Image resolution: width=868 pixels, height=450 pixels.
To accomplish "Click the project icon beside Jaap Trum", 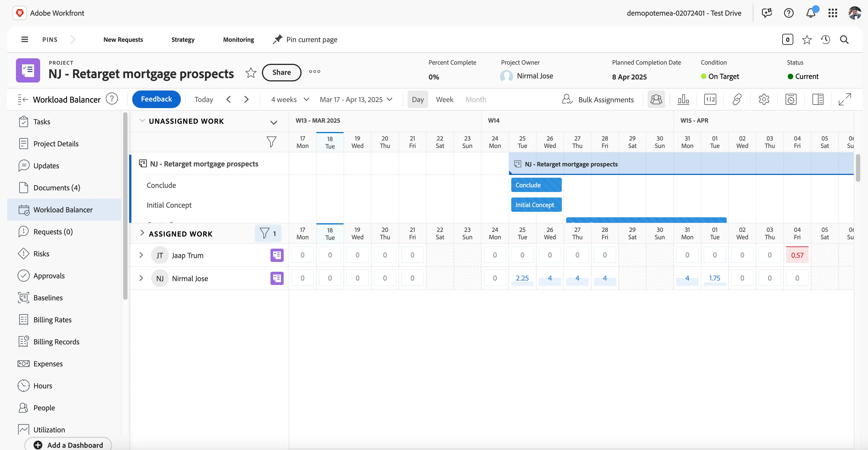I will tap(277, 255).
